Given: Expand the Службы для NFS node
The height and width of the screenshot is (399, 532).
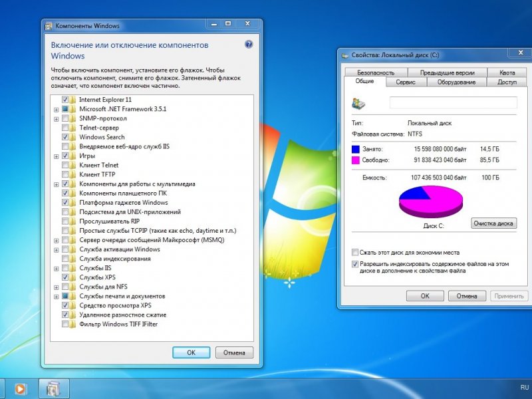Looking at the screenshot, I should (57, 287).
